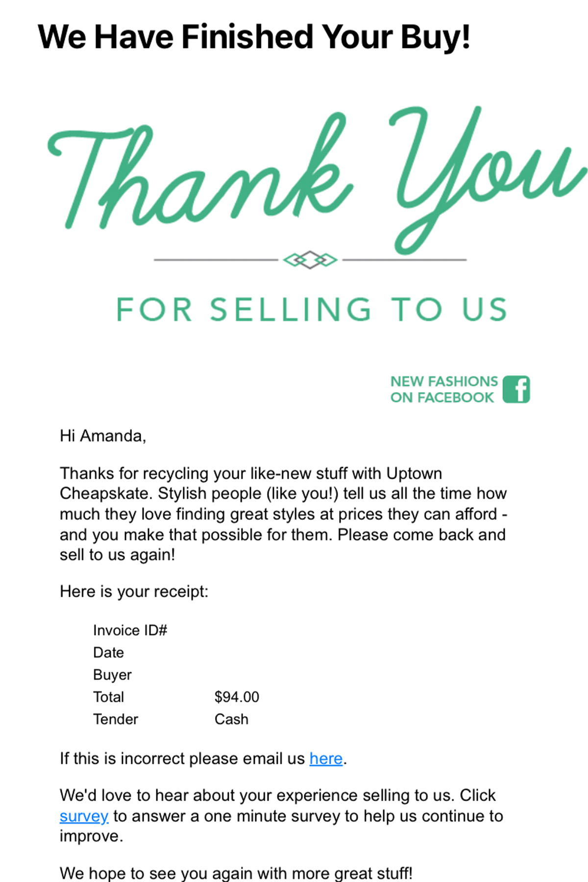Click the Buyer row label
This screenshot has width=588, height=882.
click(x=112, y=675)
